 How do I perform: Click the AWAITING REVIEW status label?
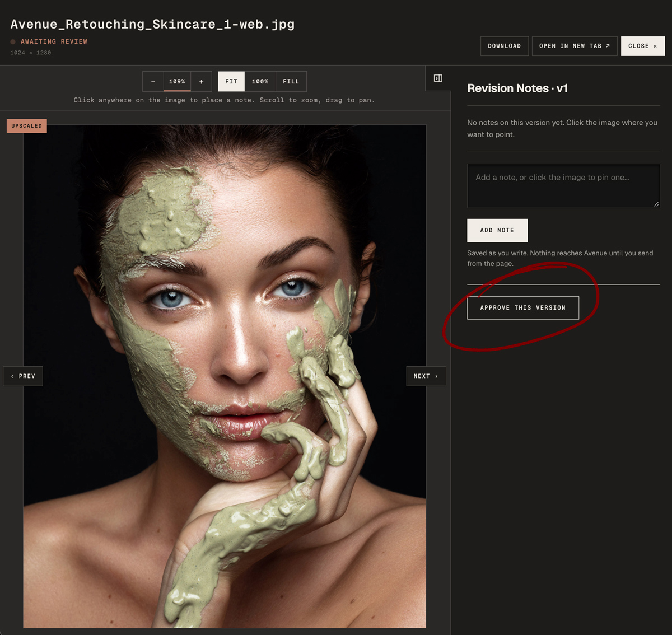54,41
